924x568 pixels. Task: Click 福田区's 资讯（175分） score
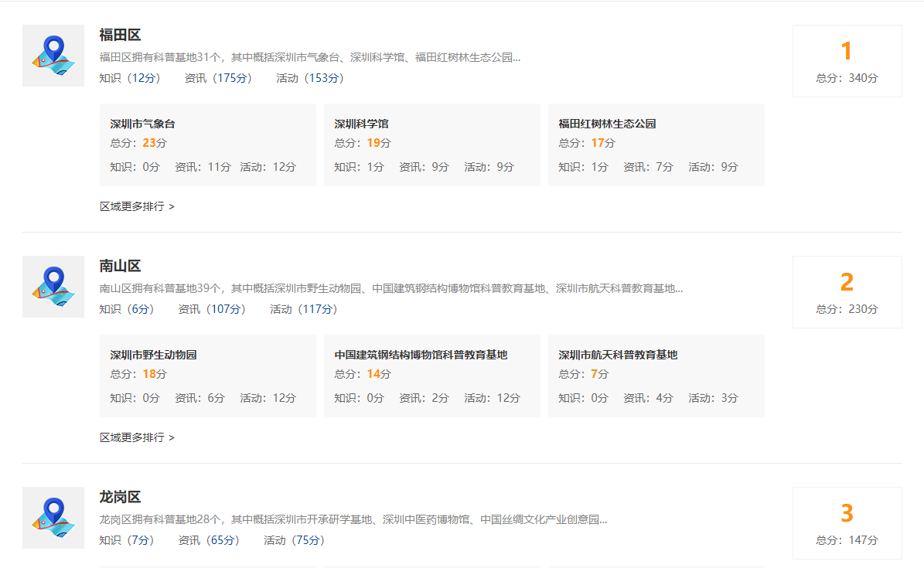(x=218, y=78)
